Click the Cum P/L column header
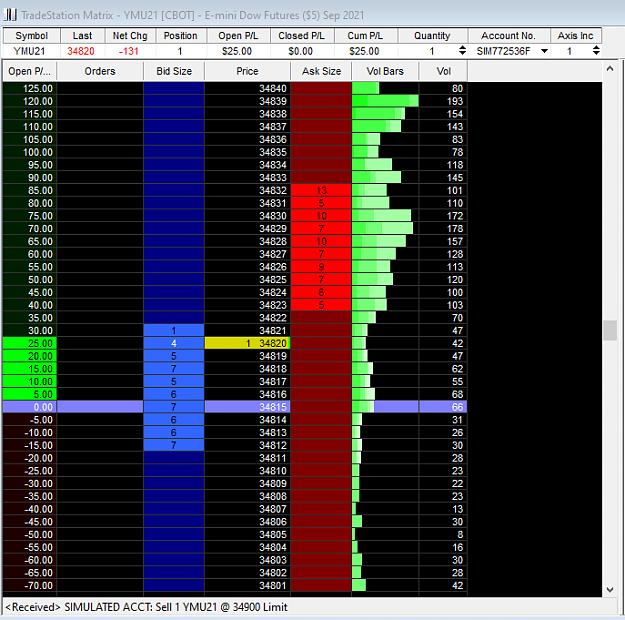This screenshot has width=625, height=620. coord(365,36)
